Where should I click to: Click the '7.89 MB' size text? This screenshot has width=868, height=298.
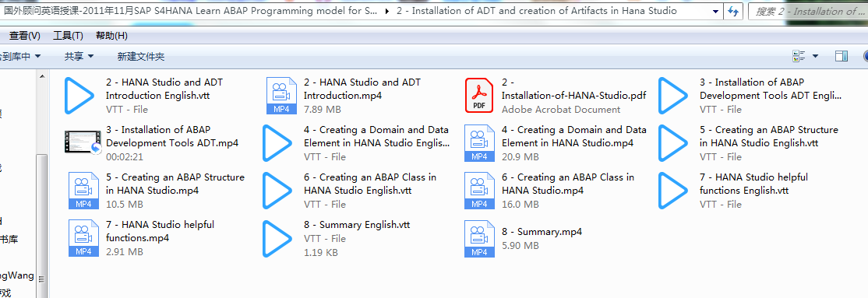[x=322, y=110]
